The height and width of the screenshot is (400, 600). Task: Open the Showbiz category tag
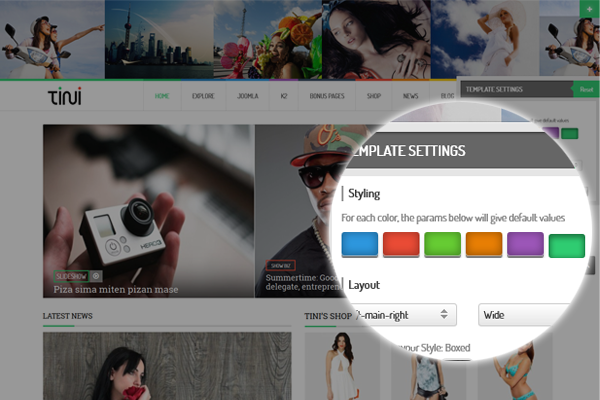pos(281,266)
